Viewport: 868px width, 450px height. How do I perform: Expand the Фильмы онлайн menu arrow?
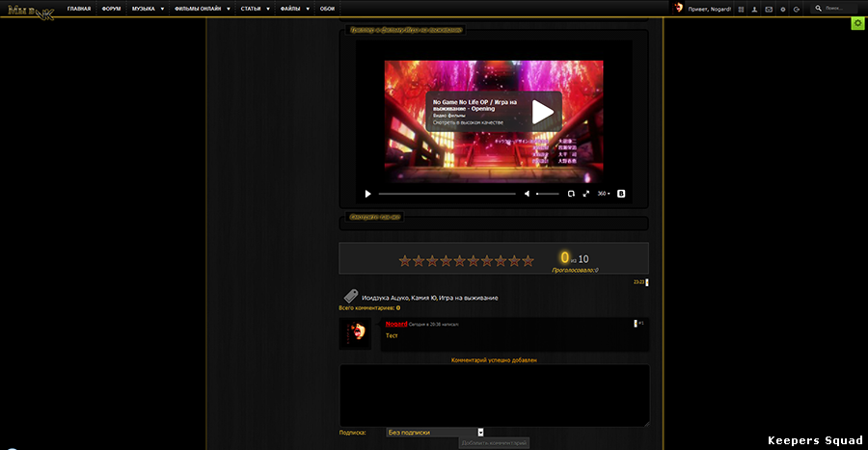pos(228,9)
